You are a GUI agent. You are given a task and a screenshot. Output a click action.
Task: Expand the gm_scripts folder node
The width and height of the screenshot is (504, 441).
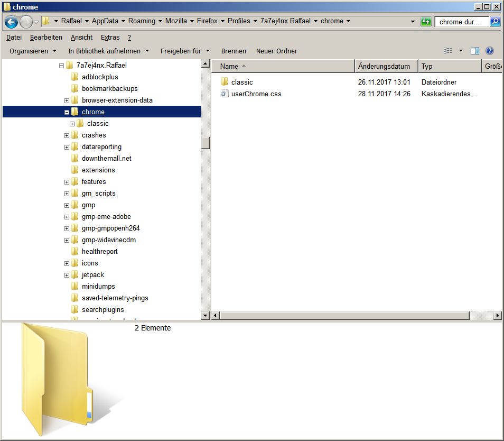pos(67,194)
